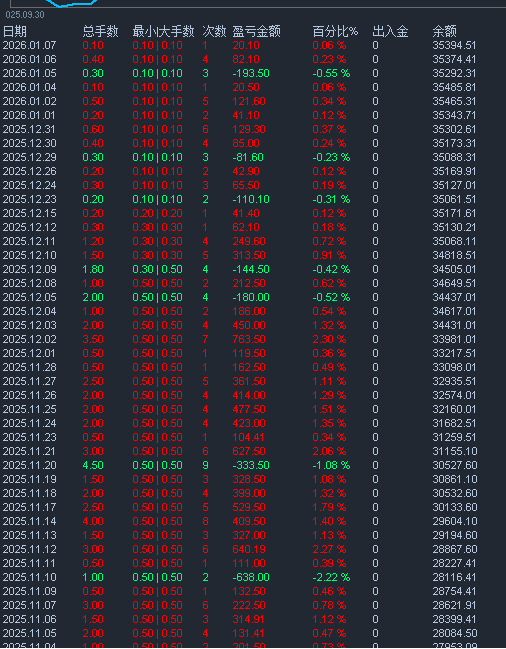Select the 2026.01.02 date cell
506x649 pixels.
[29, 101]
